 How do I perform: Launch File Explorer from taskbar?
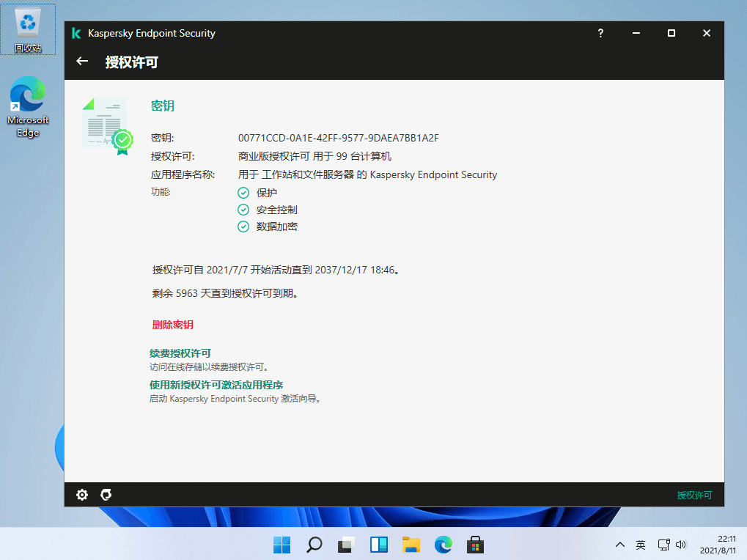coord(411,545)
